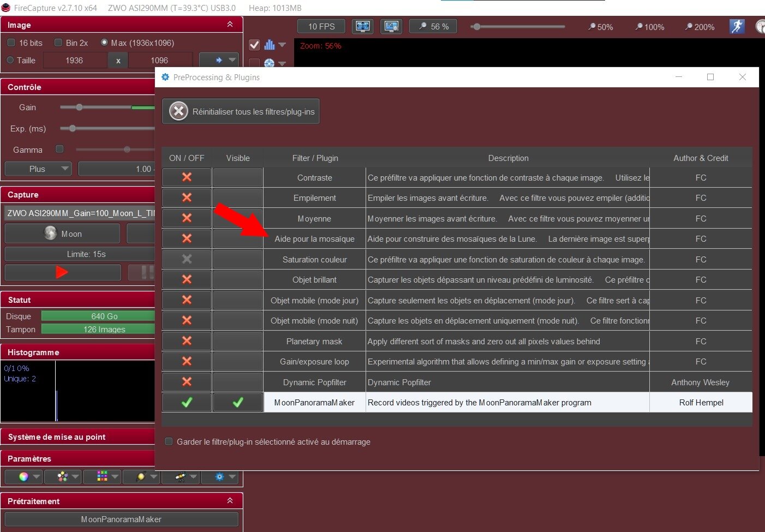Collapse the Prétraitement panel with its chevron
The width and height of the screenshot is (765, 532).
[x=230, y=500]
